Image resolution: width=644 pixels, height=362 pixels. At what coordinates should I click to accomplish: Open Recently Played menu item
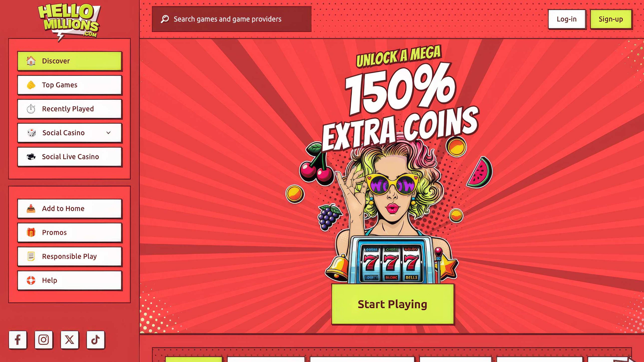pos(69,109)
